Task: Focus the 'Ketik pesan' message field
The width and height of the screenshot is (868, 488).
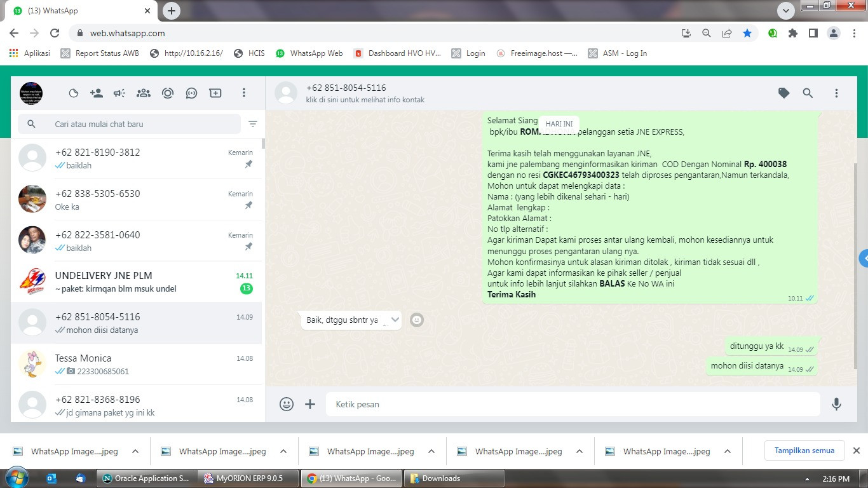Action: tap(573, 404)
